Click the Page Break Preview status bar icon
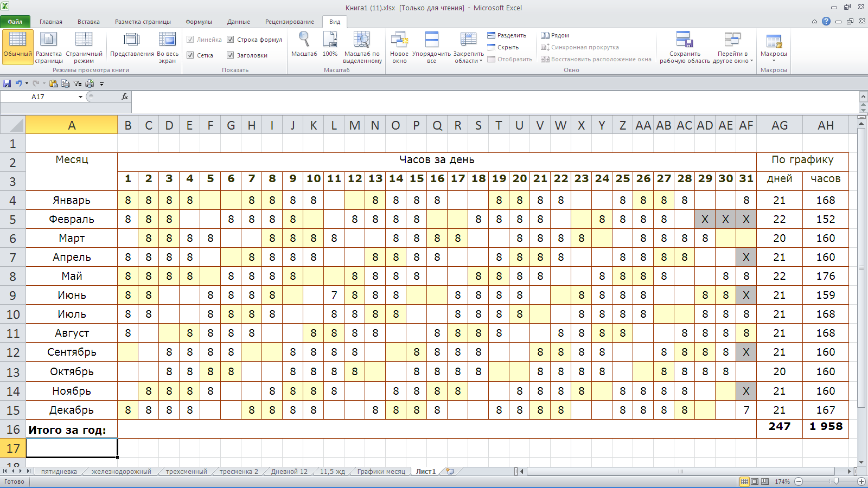The image size is (868, 488). click(x=764, y=481)
